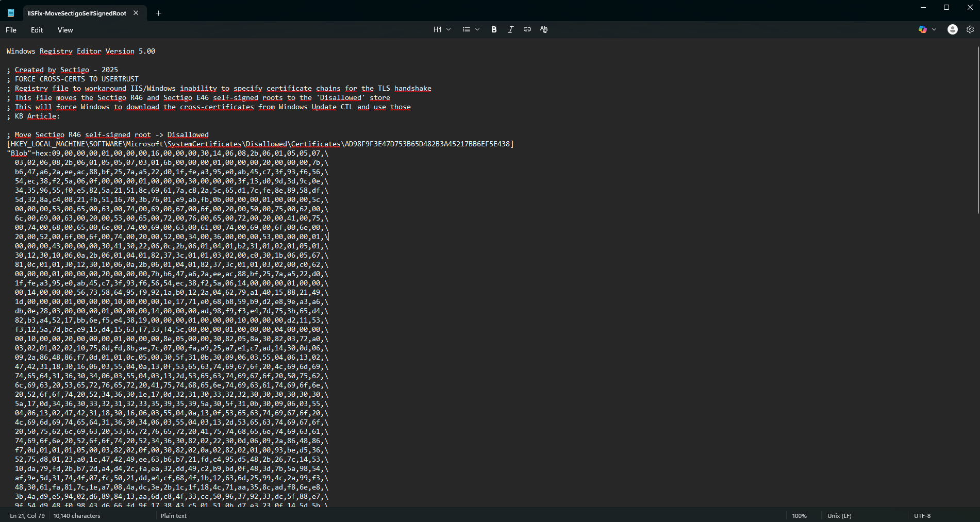The width and height of the screenshot is (980, 522).
Task: Click the user account avatar
Action: (952, 29)
